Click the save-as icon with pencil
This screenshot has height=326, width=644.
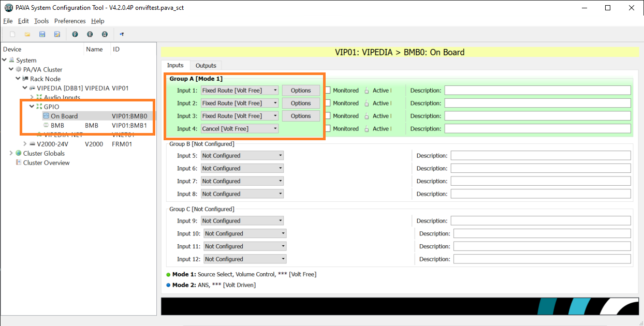[x=57, y=34]
